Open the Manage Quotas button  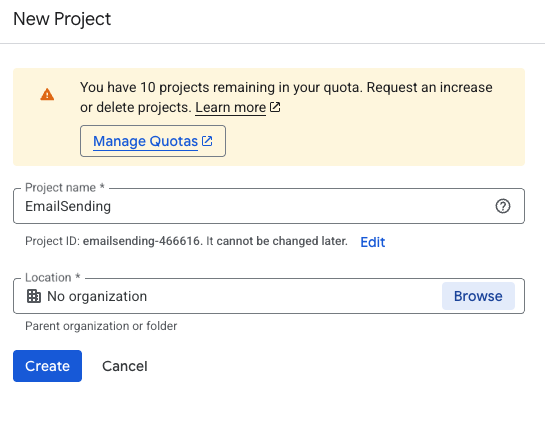[153, 141]
